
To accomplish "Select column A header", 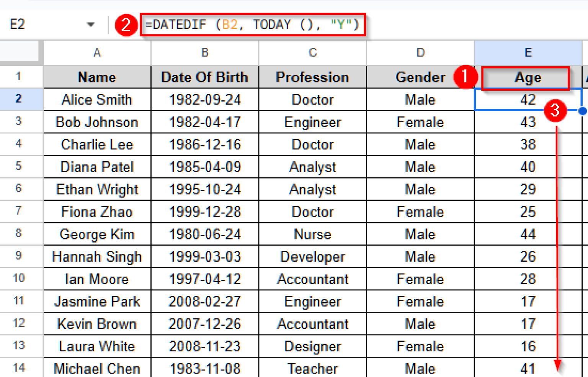I will click(96, 53).
